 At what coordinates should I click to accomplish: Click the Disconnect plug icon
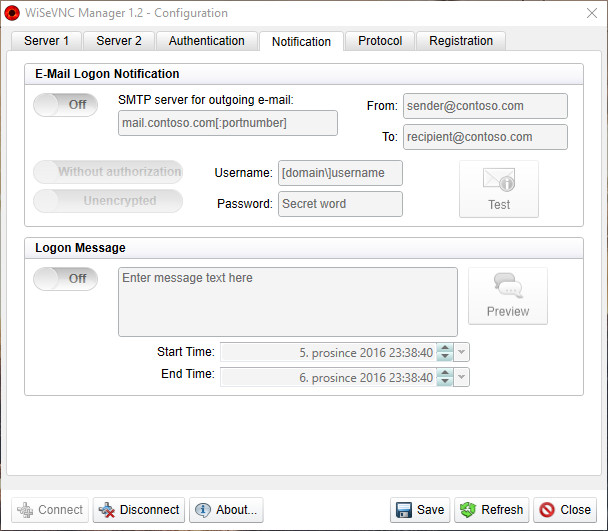tap(107, 510)
